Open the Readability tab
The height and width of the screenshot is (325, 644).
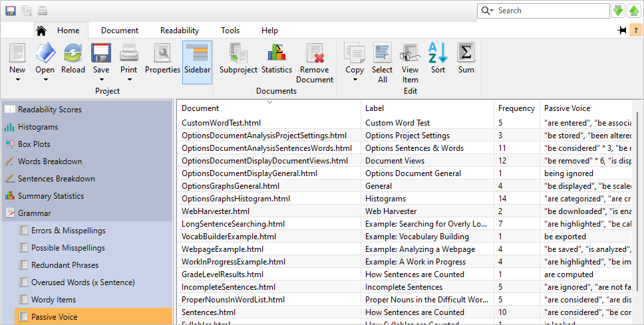(x=180, y=31)
